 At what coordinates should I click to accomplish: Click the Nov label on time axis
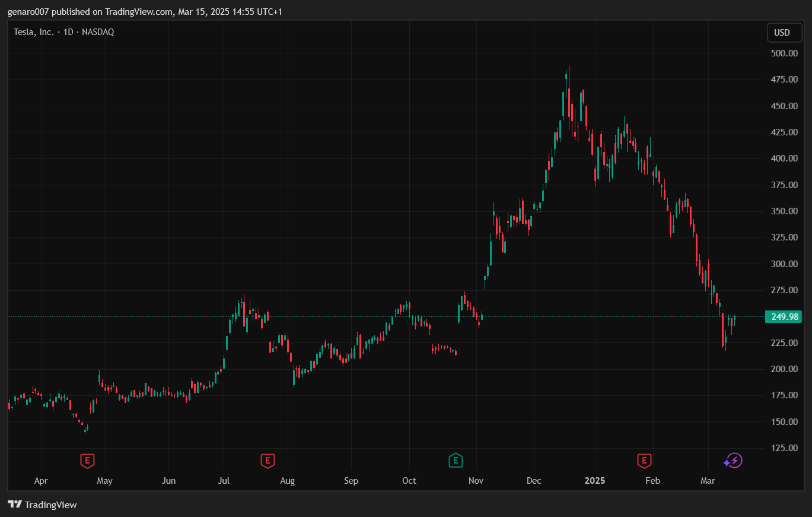pyautogui.click(x=476, y=481)
